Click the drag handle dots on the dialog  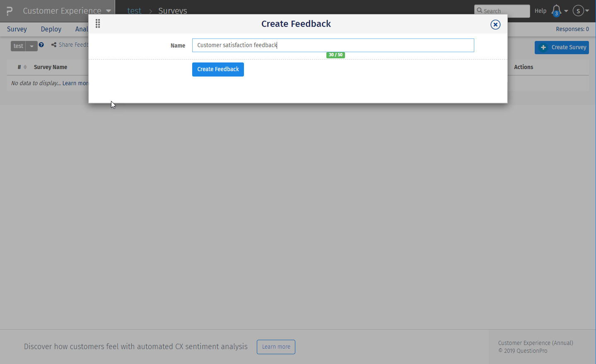(98, 24)
